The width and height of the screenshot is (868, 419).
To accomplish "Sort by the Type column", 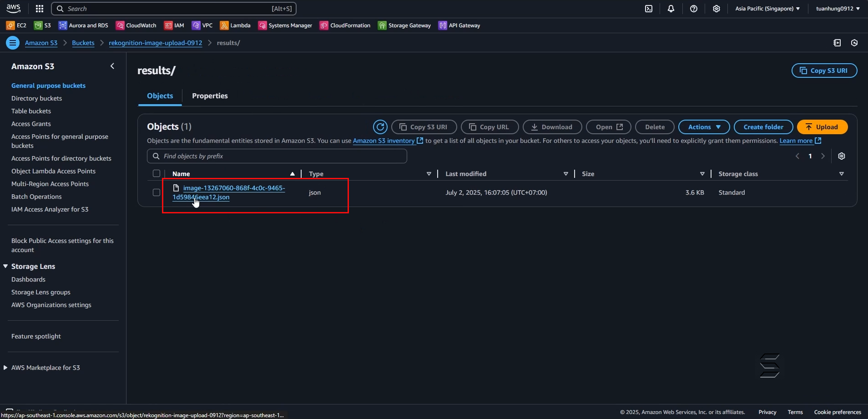I will tap(429, 174).
